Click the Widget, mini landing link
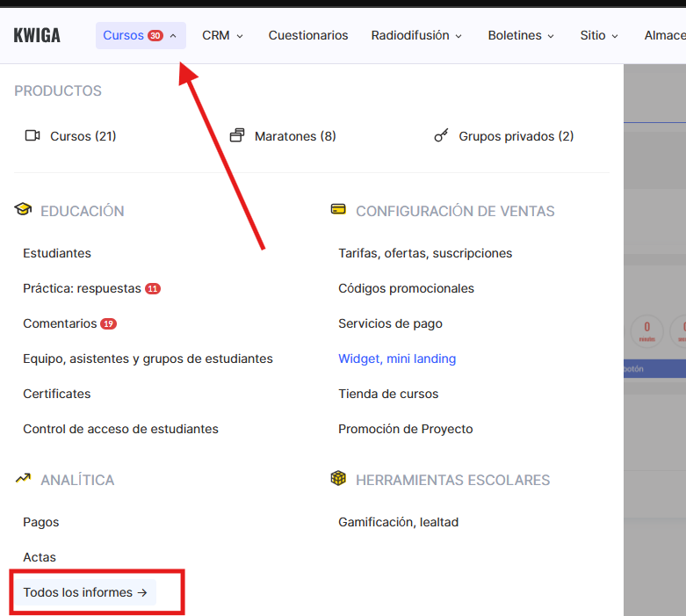The width and height of the screenshot is (686, 616). pyautogui.click(x=397, y=359)
